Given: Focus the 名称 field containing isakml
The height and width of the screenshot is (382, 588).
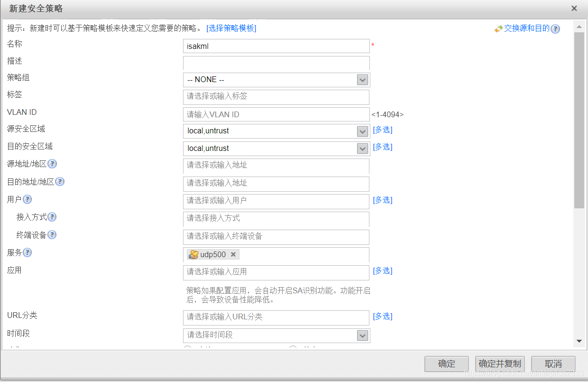Looking at the screenshot, I should (x=276, y=46).
